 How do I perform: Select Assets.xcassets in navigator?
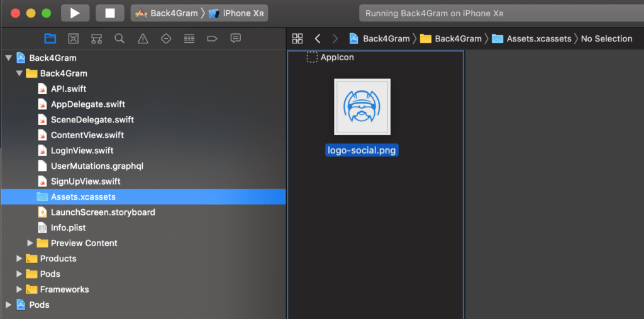(x=143, y=197)
